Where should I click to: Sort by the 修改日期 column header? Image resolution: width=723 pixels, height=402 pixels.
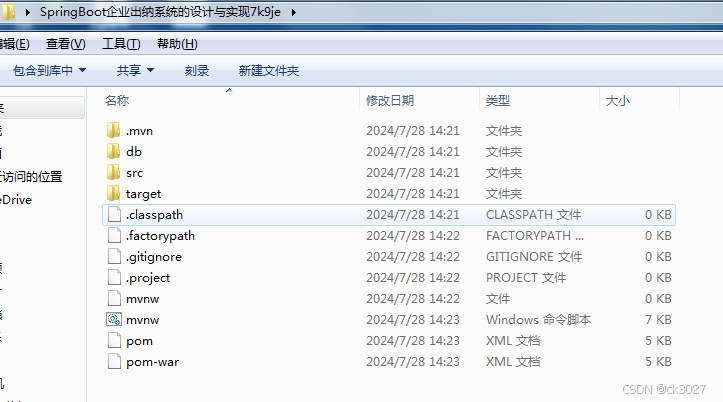pyautogui.click(x=390, y=100)
